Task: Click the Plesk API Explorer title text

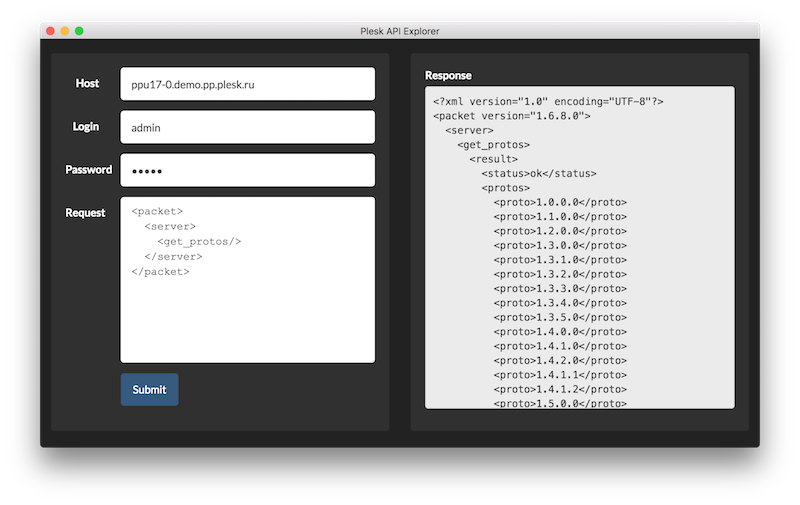Action: [399, 31]
